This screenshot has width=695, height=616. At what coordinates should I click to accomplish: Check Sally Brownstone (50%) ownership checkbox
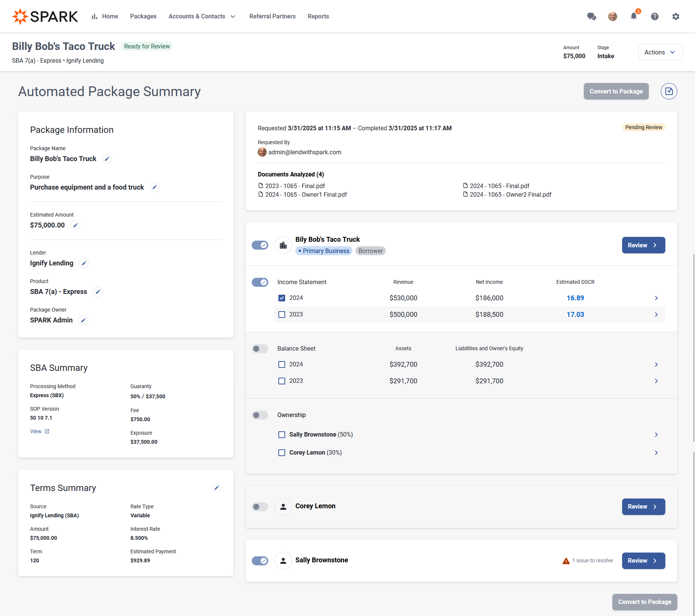pos(282,435)
